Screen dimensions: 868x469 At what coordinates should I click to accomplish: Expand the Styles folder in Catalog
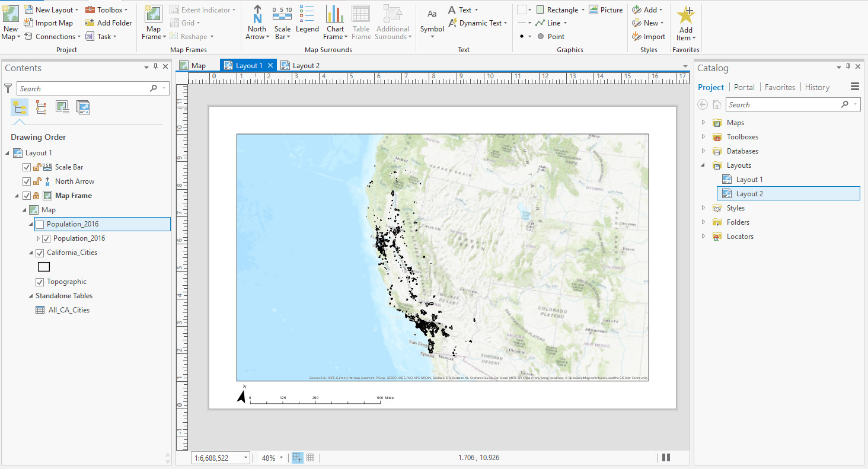coord(703,208)
